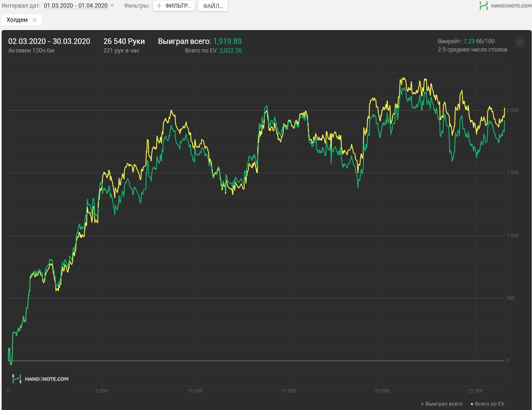Open the Hand2Note.com logo link

(x=505, y=5)
